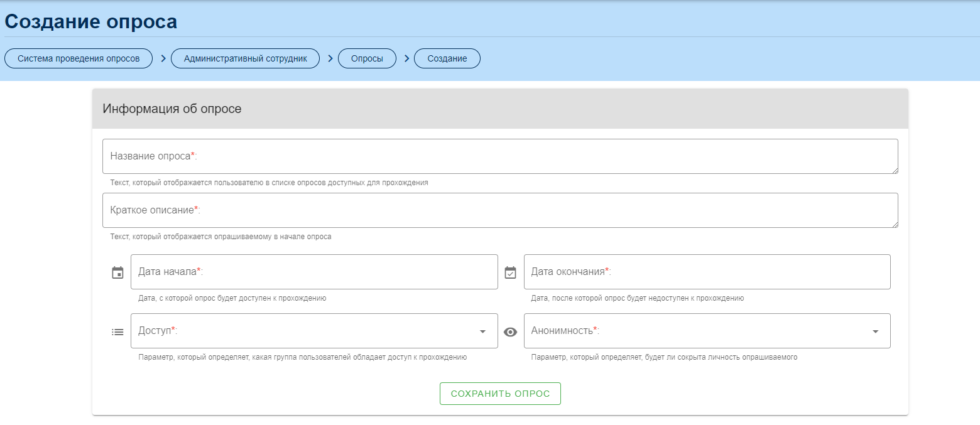The image size is (980, 425).
Task: Click into the Краткое описание field
Action: [x=499, y=210]
